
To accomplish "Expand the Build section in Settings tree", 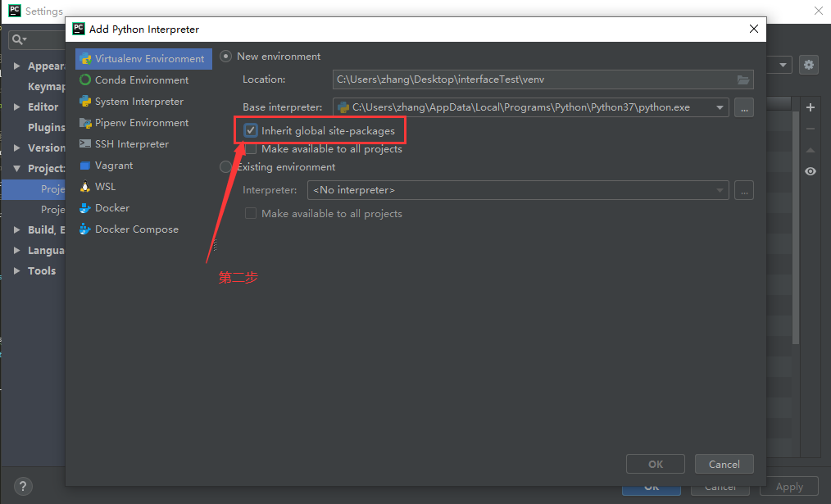I will pyautogui.click(x=16, y=230).
